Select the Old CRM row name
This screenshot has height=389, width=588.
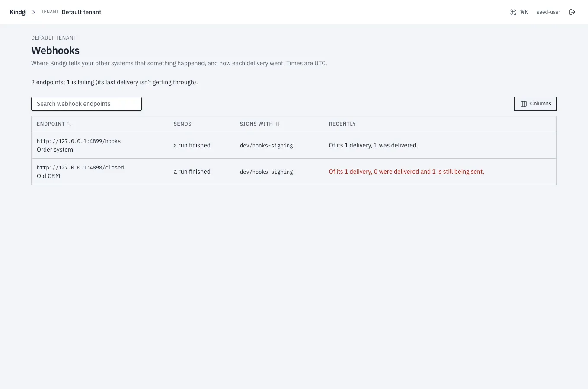tap(48, 176)
